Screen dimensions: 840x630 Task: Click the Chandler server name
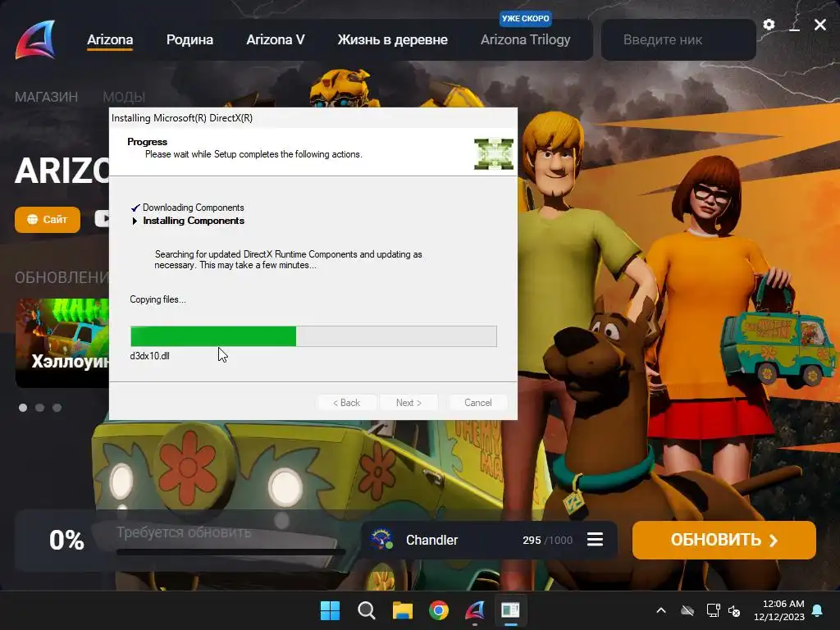431,540
